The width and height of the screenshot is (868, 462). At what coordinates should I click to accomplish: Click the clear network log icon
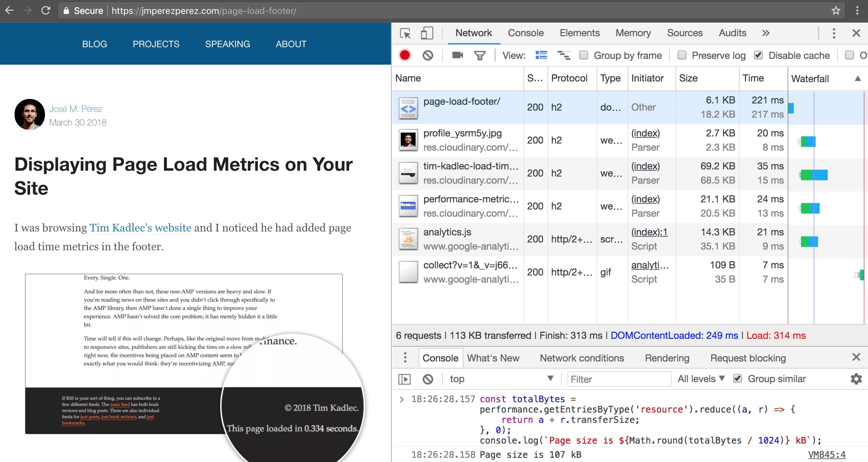[428, 55]
